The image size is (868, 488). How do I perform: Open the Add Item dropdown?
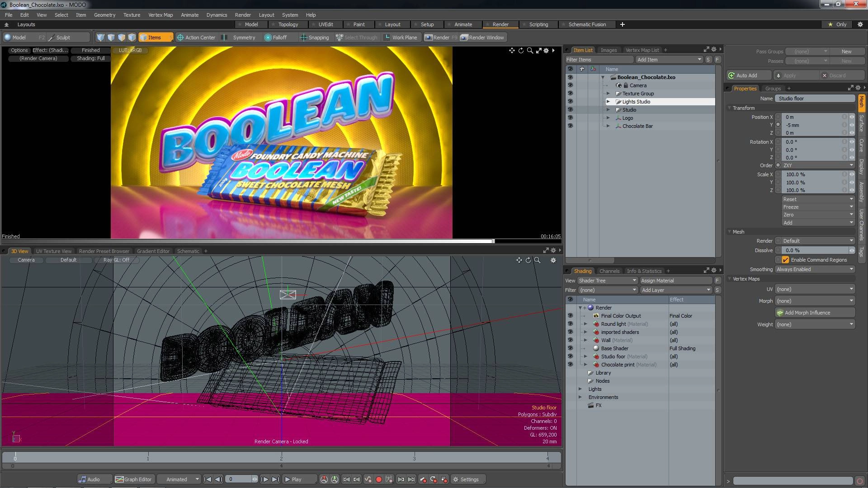pyautogui.click(x=669, y=60)
